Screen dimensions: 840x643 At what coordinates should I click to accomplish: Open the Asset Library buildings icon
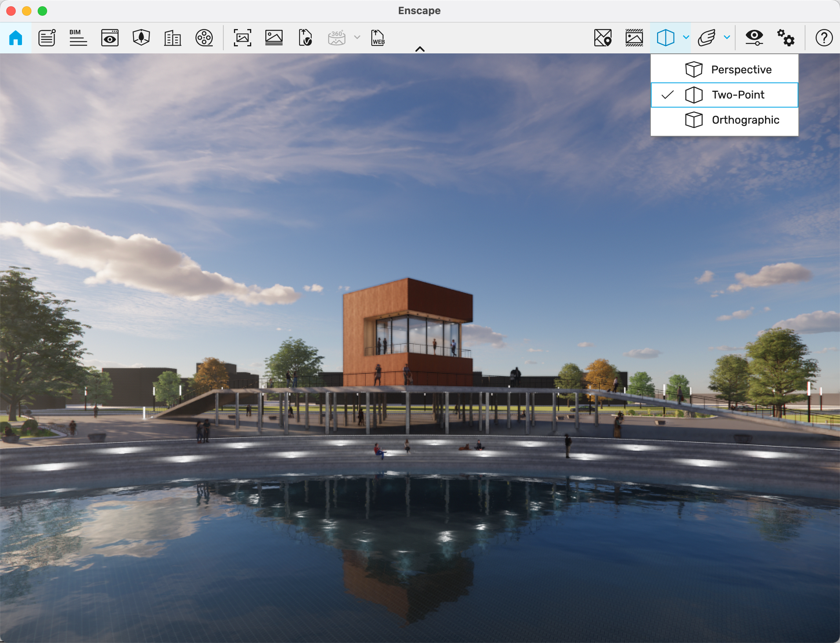tap(173, 38)
